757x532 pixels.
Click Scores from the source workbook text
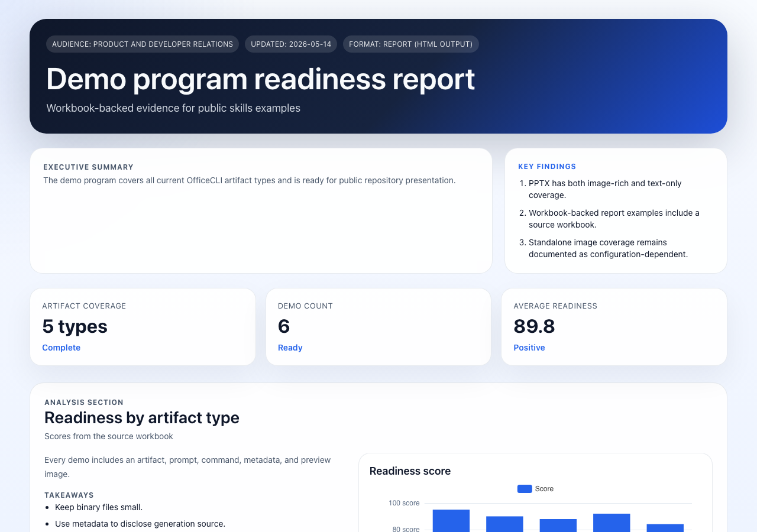(109, 436)
